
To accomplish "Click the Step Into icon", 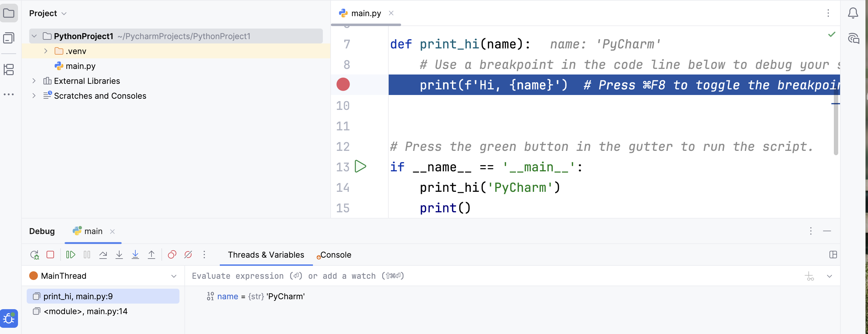I will (119, 255).
